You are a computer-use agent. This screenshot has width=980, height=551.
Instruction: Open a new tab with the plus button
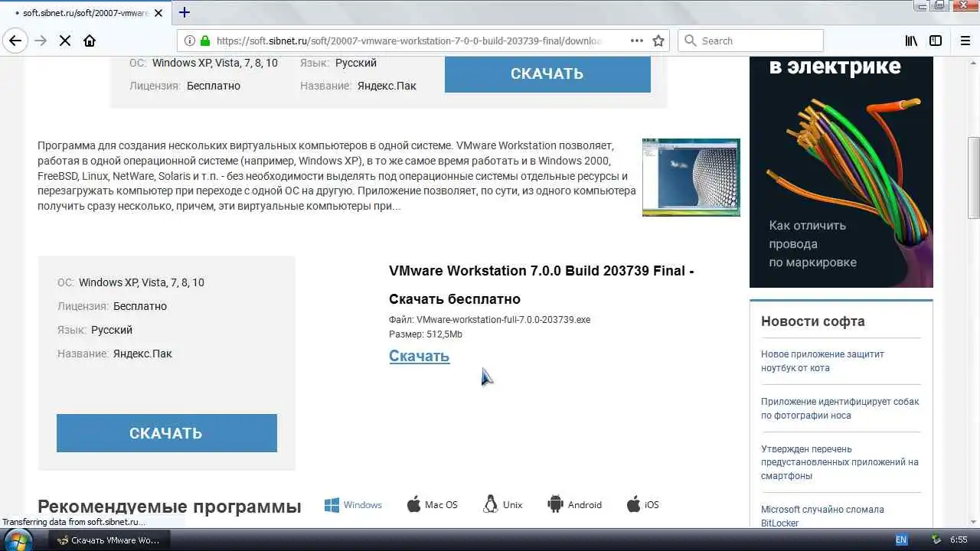pyautogui.click(x=185, y=12)
